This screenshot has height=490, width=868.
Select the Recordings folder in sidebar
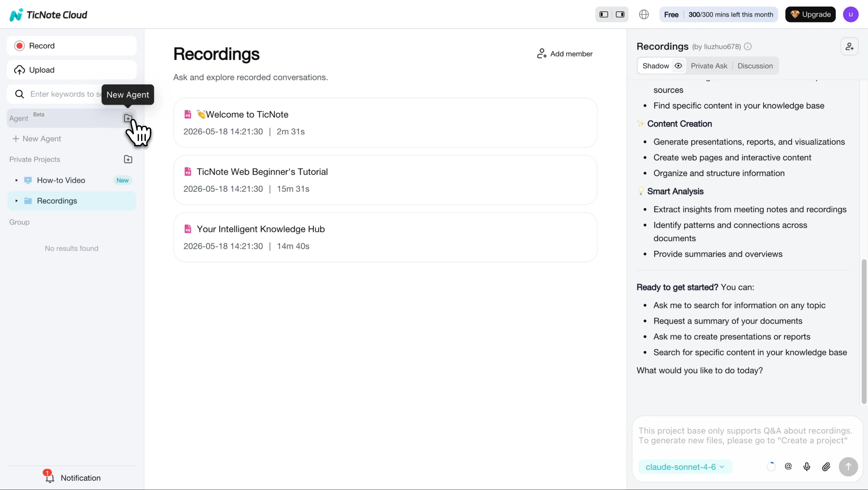(72, 201)
